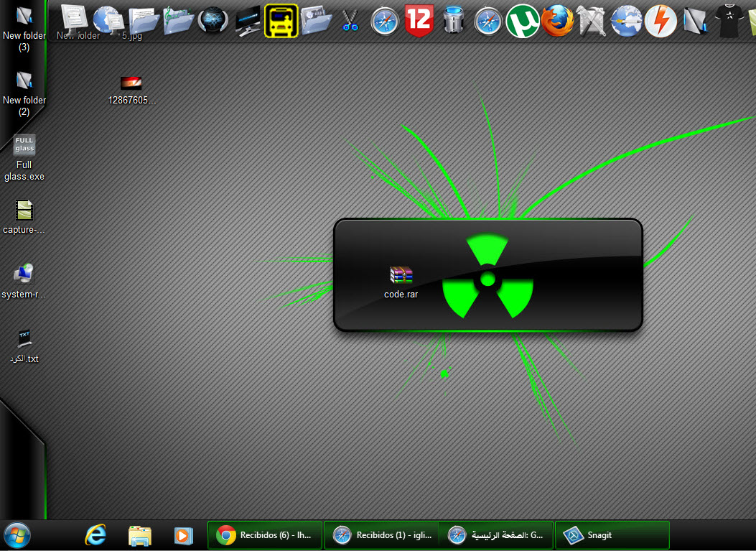Switch to Safari Recibidos (1) window
Screen dimensions: 756x551
pyautogui.click(x=381, y=535)
